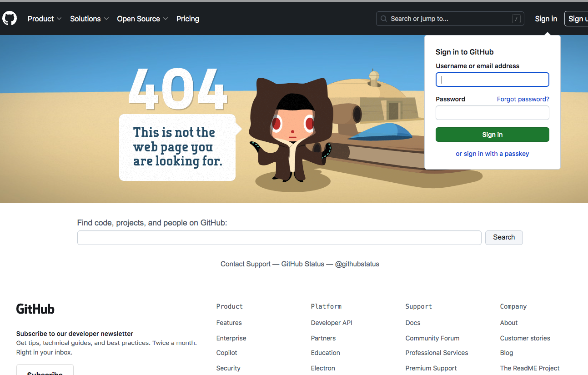Open the Customer stories footer link
The height and width of the screenshot is (375, 588).
(x=525, y=338)
